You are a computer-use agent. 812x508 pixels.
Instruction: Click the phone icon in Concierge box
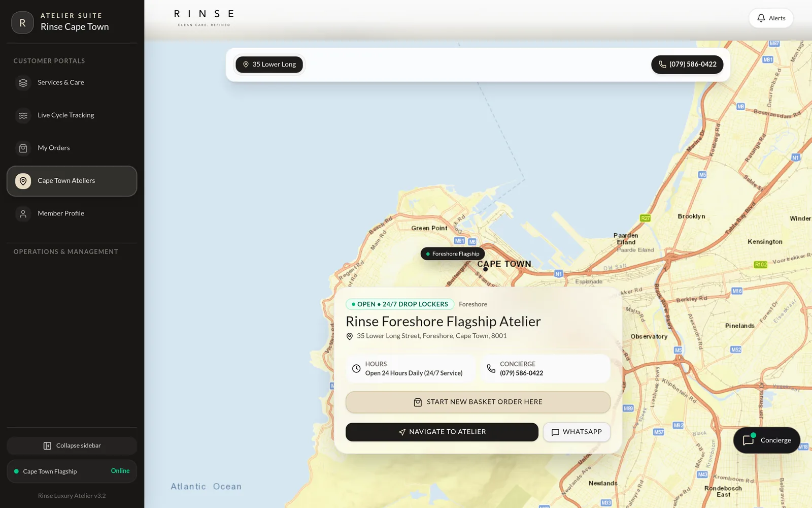coord(491,368)
